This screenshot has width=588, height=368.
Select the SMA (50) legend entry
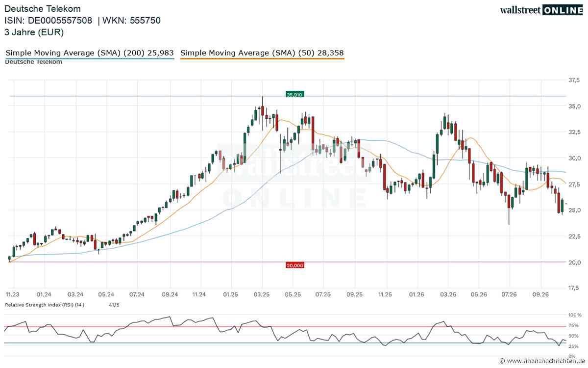pyautogui.click(x=263, y=53)
